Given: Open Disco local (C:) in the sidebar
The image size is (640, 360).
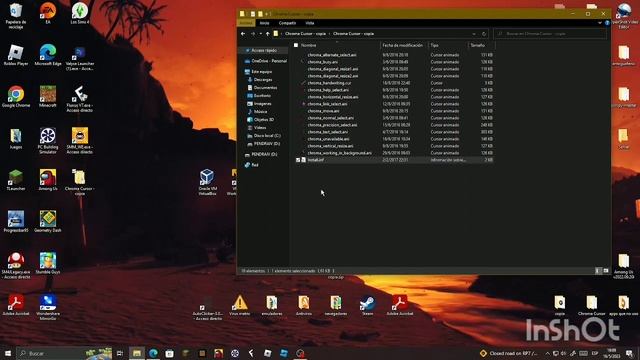Looking at the screenshot, I should click(264, 136).
